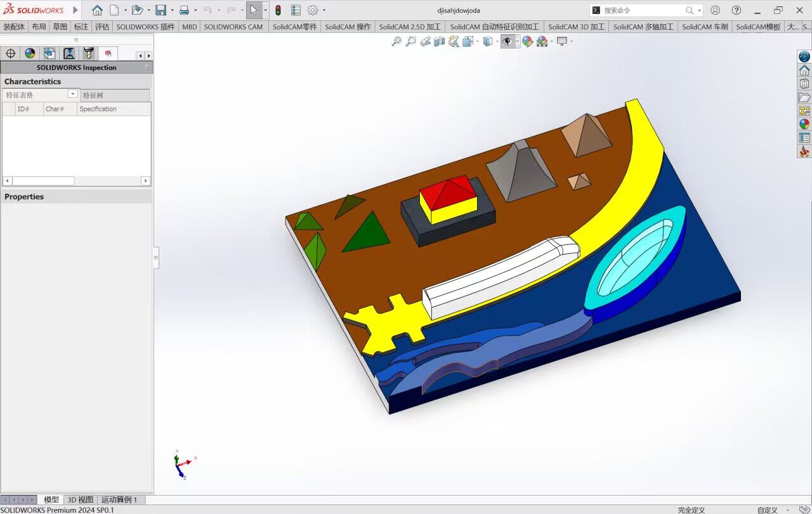This screenshot has width=812, height=514.
Task: Open the 特征表格 dropdown
Action: 73,94
